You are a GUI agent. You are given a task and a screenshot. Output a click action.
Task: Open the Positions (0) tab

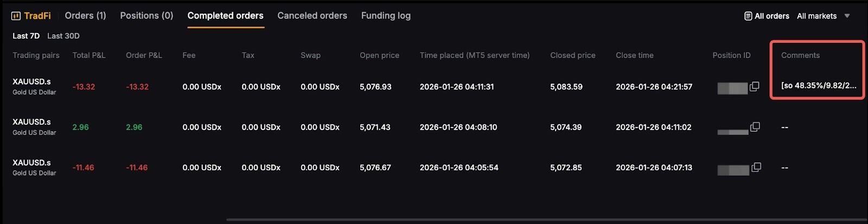point(146,16)
